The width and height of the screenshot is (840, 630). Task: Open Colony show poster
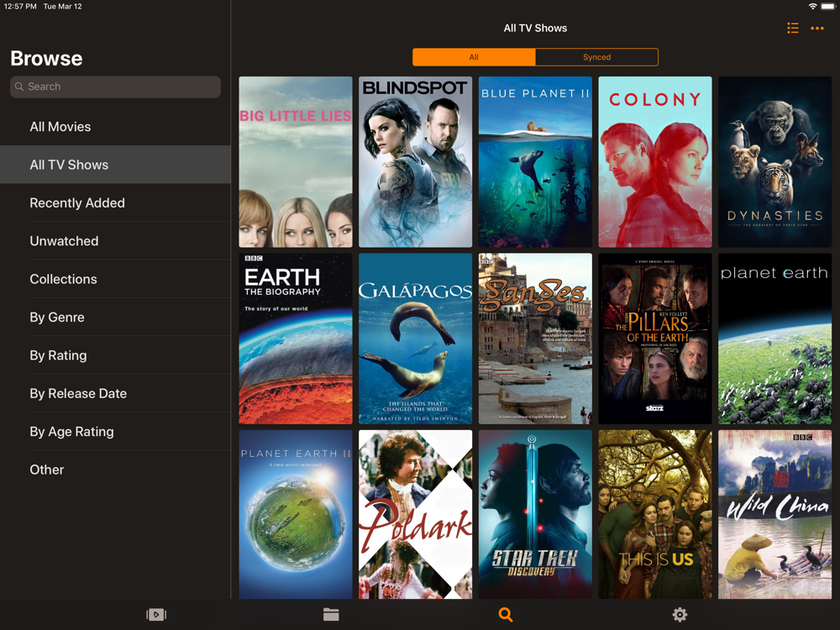(x=655, y=162)
